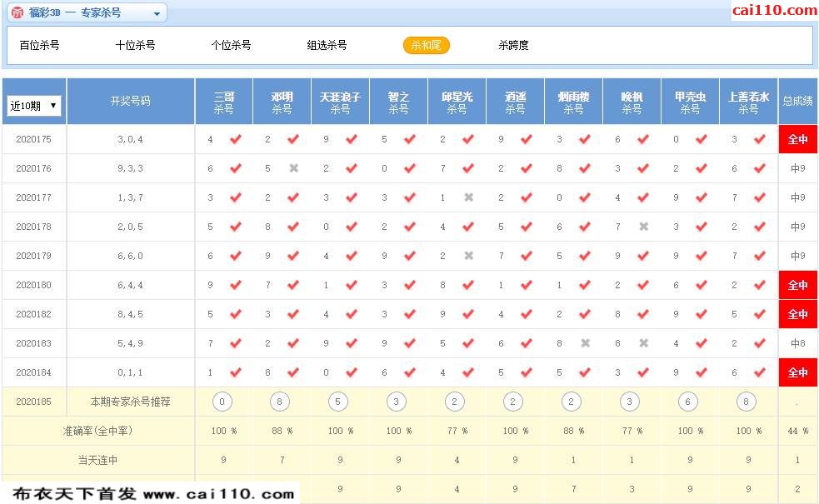Click the red checkmark for 逍遥 in 2020178
The width and height of the screenshot is (819, 504).
(x=527, y=227)
